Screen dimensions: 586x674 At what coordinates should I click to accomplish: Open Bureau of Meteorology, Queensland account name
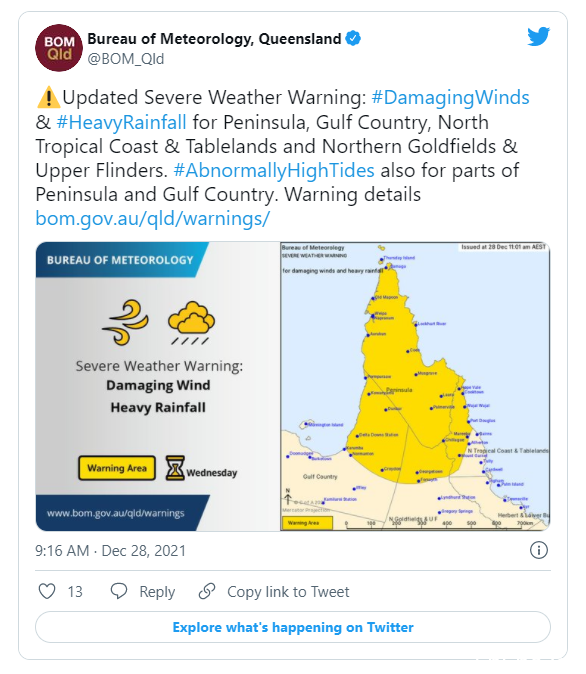(214, 39)
